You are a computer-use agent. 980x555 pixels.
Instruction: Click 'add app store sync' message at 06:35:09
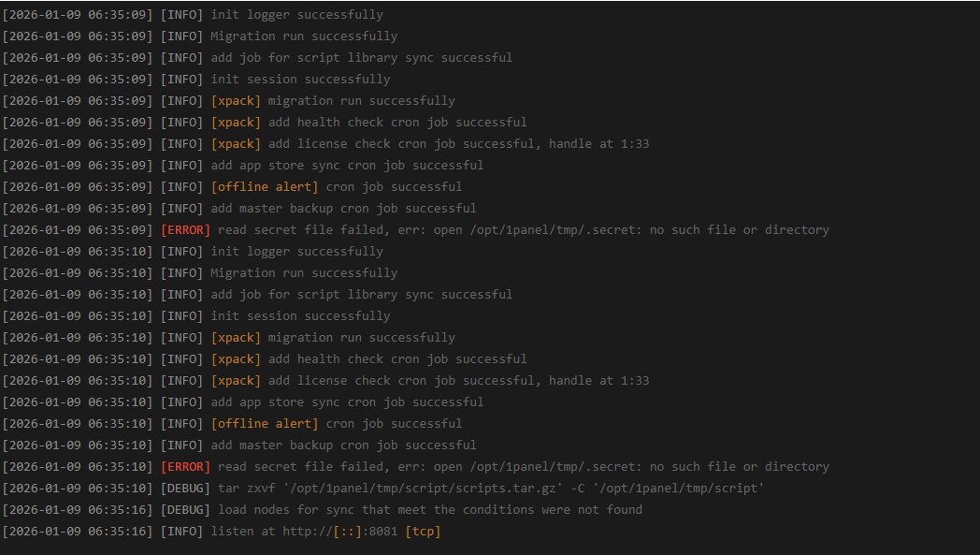click(x=347, y=166)
